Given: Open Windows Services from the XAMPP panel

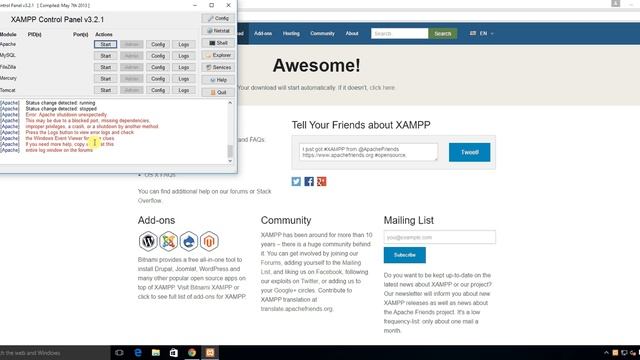Looking at the screenshot, I should coord(218,67).
